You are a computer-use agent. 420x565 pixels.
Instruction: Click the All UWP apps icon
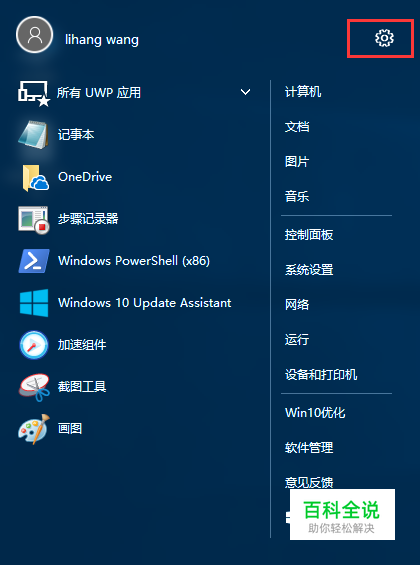pos(34,93)
